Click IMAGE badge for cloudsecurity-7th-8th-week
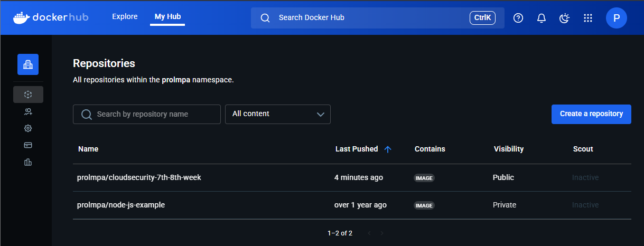This screenshot has height=246, width=644. coord(424,178)
